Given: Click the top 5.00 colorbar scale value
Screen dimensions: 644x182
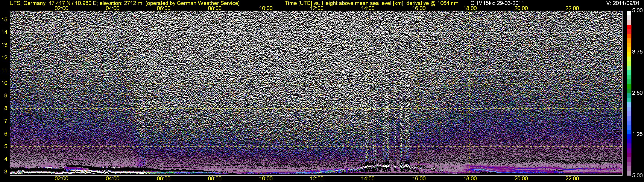Looking at the screenshot, I should [637, 11].
